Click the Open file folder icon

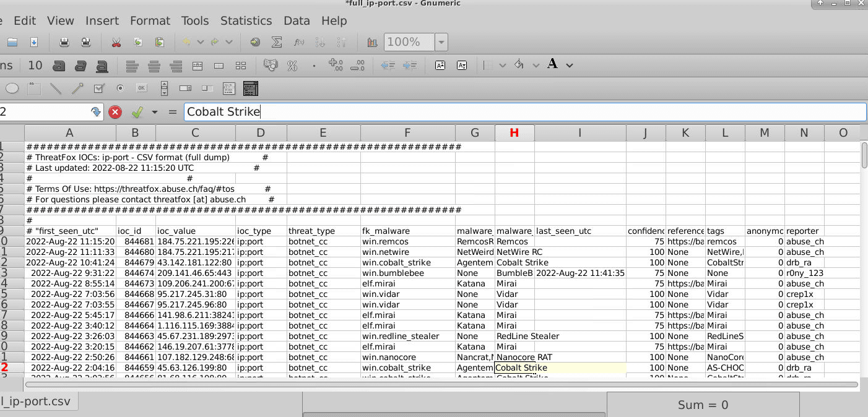click(12, 42)
